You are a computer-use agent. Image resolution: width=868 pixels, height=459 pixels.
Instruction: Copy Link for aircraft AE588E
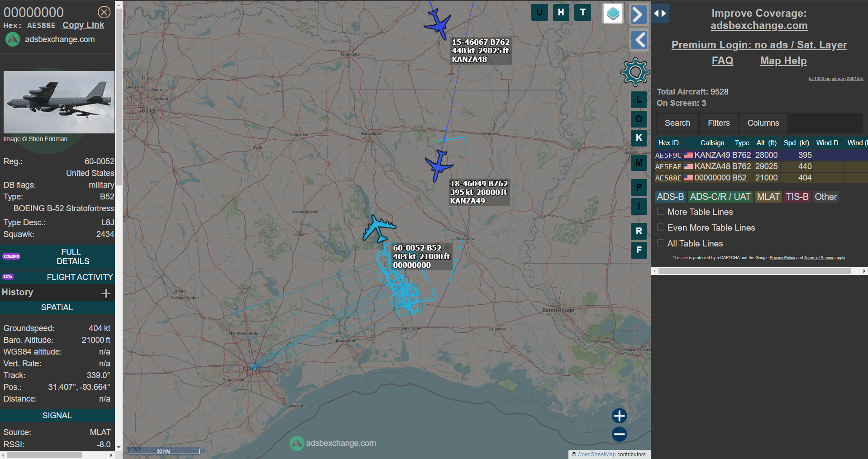coord(83,25)
